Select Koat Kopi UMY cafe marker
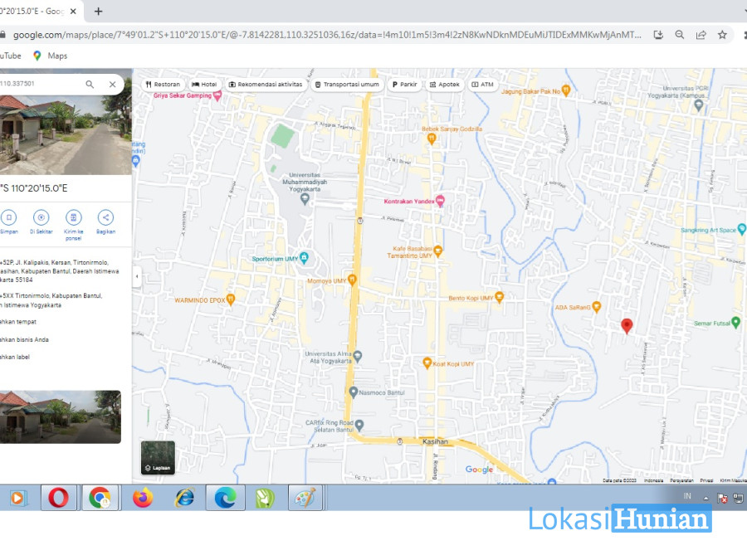This screenshot has height=560, width=747. pyautogui.click(x=427, y=363)
